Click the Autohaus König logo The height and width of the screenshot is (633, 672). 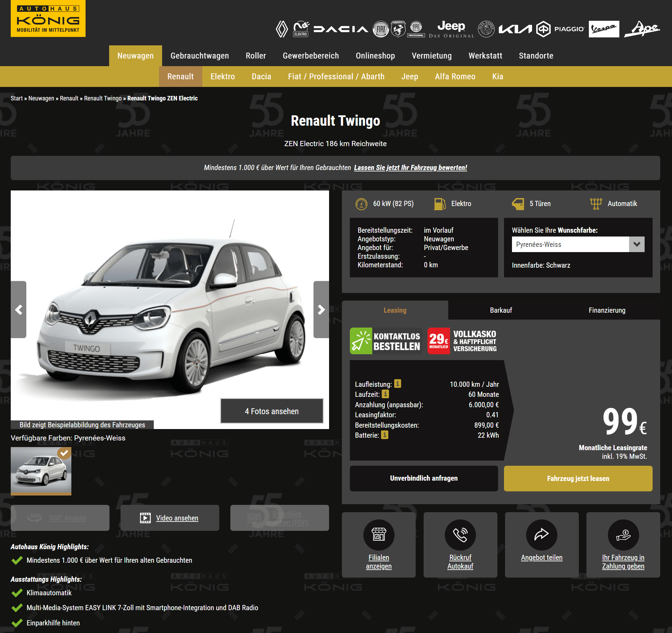48,18
